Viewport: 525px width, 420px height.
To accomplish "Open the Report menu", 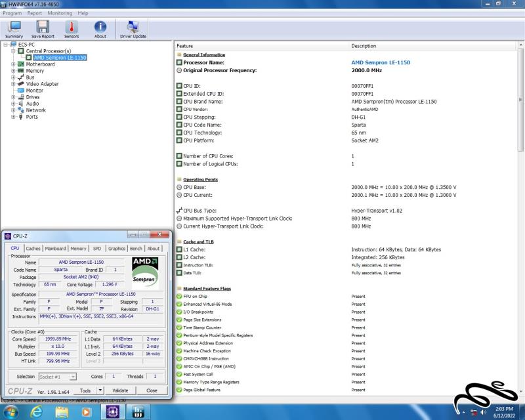I will pos(35,13).
